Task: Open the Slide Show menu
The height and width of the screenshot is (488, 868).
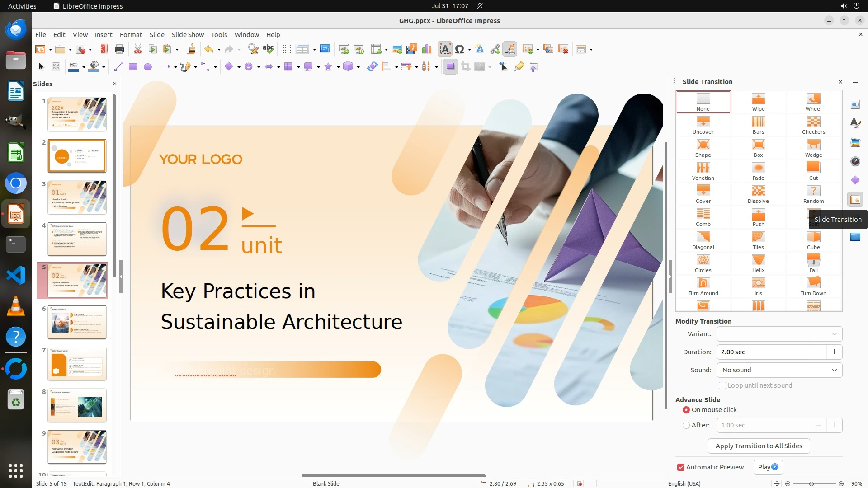Action: (x=188, y=34)
